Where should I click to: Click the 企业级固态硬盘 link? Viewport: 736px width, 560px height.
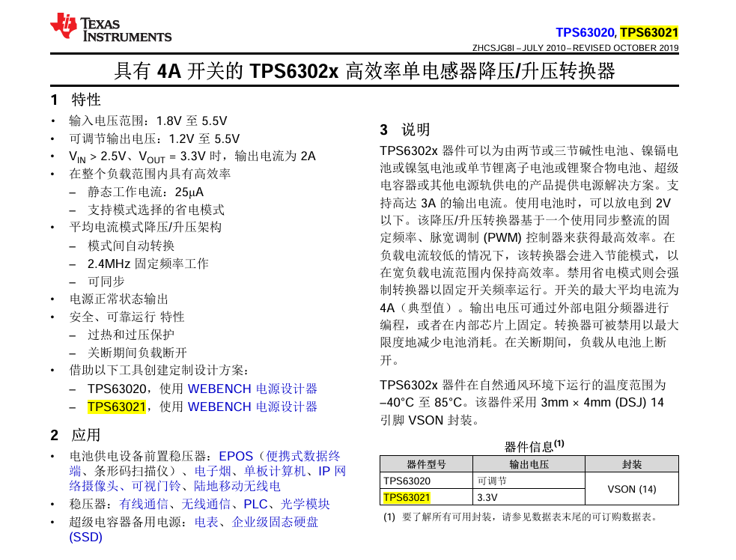pos(274,522)
